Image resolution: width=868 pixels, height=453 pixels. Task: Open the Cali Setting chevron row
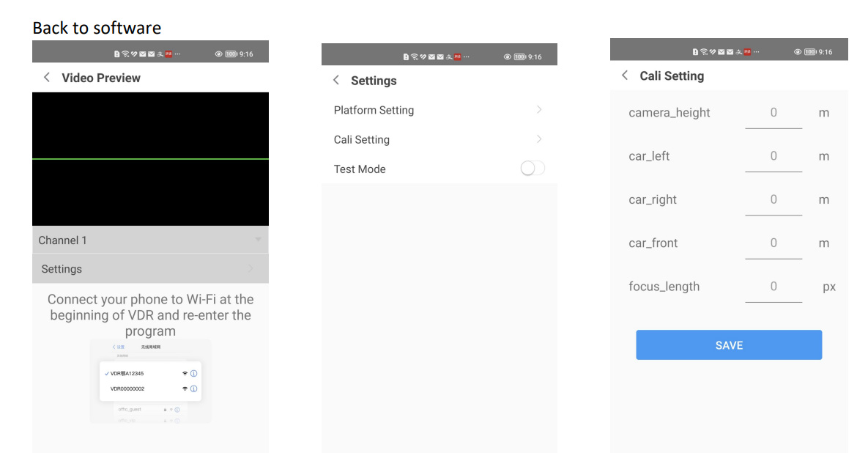tap(539, 139)
